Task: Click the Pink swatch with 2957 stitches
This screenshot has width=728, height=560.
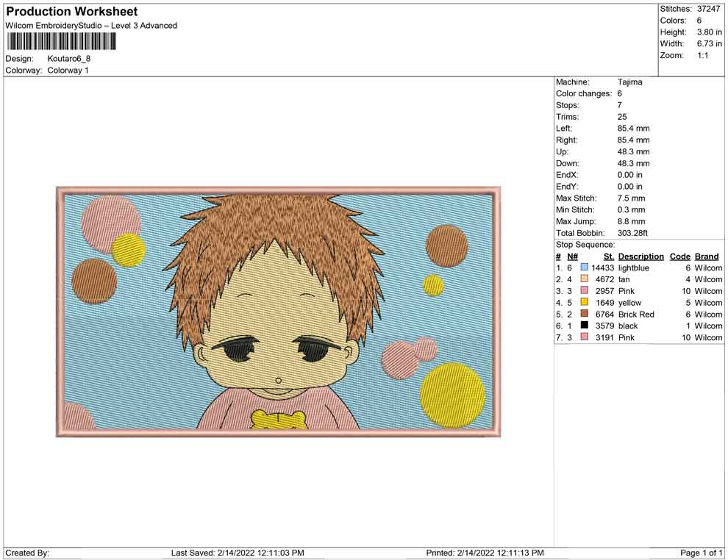Action: pos(584,290)
